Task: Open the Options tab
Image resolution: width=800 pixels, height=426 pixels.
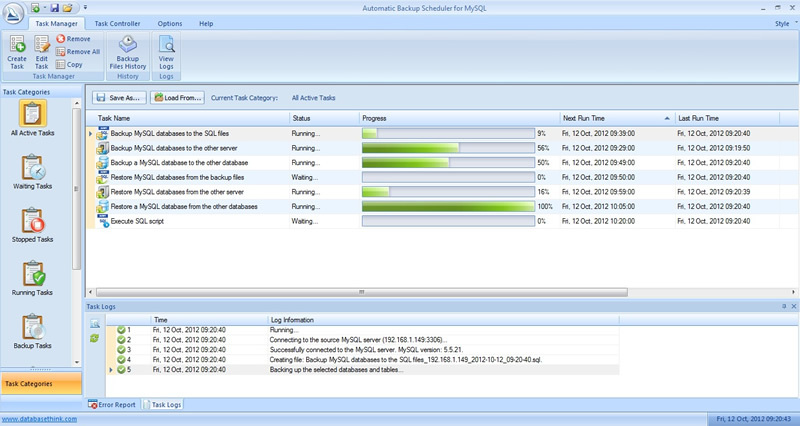Action: pos(170,23)
